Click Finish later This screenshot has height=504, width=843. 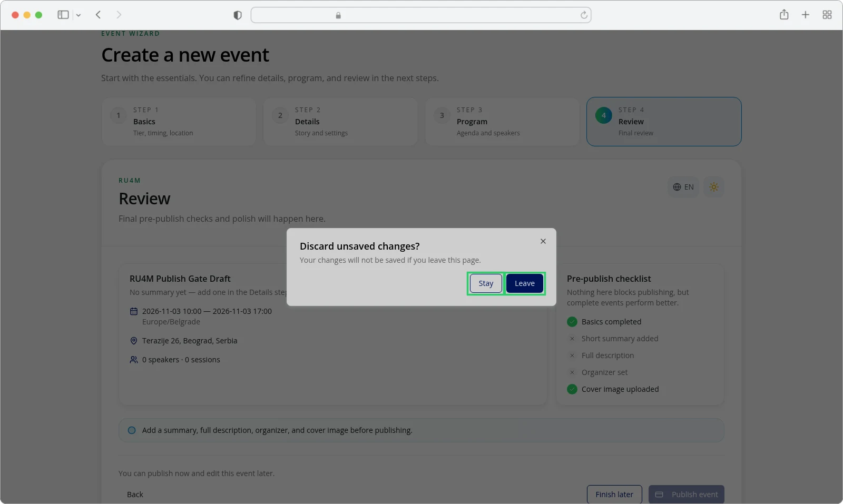click(614, 495)
